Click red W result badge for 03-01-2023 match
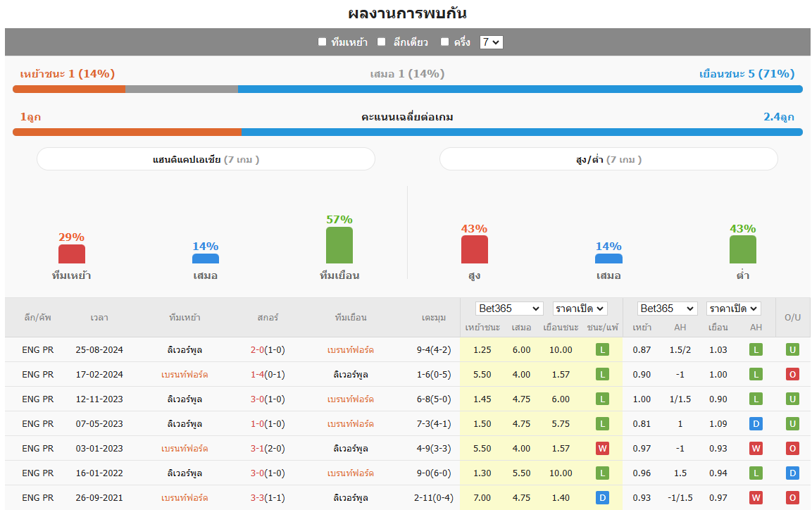 [602, 448]
